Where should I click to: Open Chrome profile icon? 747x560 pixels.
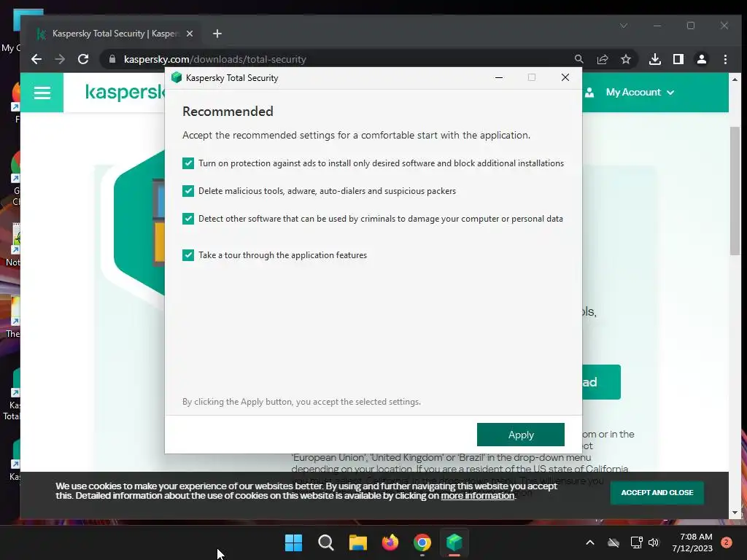tap(702, 59)
